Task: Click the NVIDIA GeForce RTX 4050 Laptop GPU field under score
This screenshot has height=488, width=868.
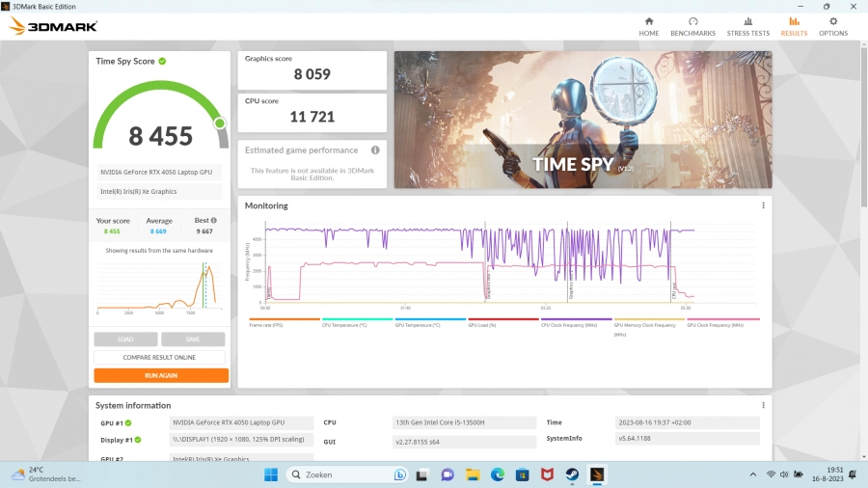Action: [159, 172]
